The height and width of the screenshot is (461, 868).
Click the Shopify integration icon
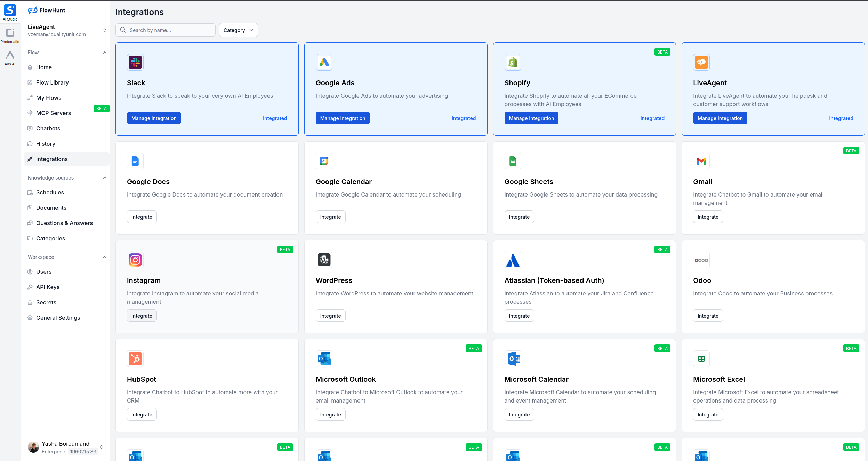pyautogui.click(x=513, y=62)
